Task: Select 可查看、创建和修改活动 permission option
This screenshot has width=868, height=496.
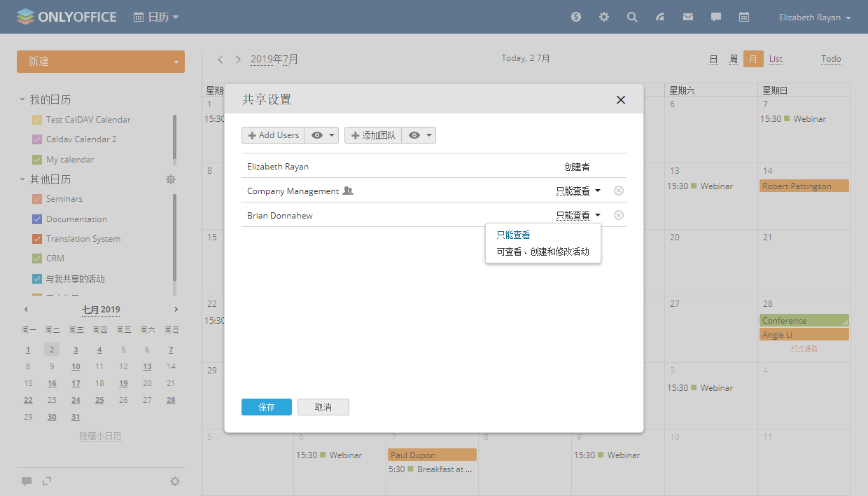Action: (x=542, y=252)
